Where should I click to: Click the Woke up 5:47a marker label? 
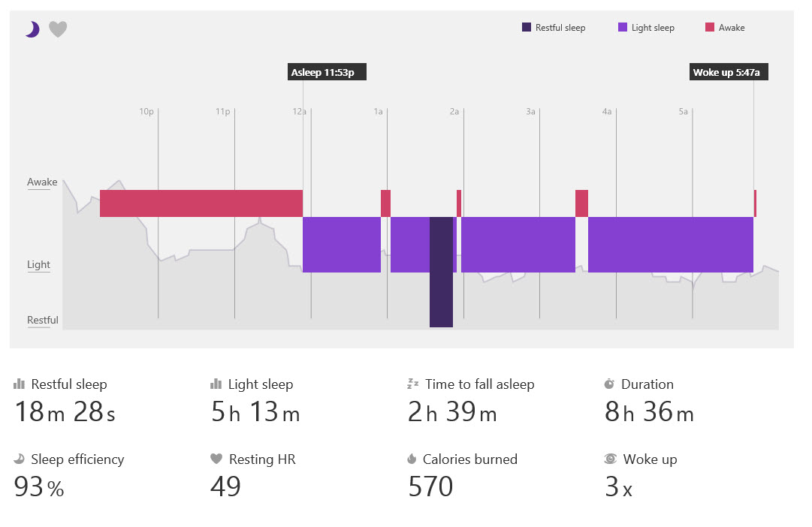(729, 72)
